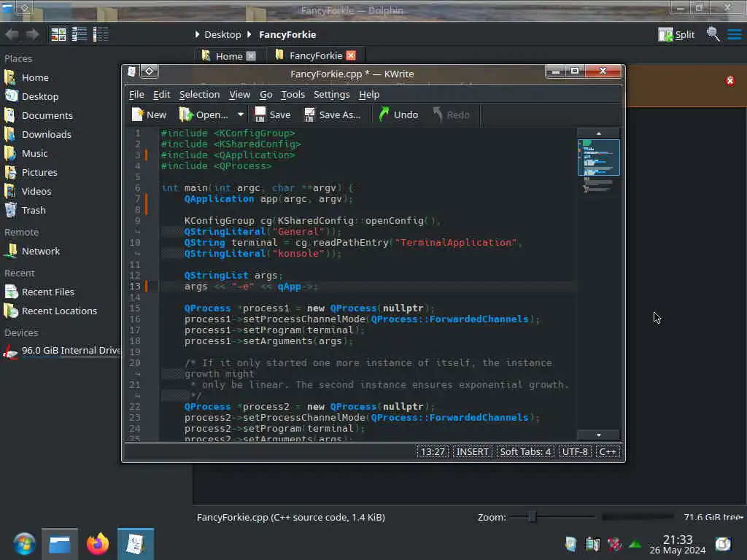Open the Settings menu in KWrite
Screen dimensions: 747x560
pos(332,94)
